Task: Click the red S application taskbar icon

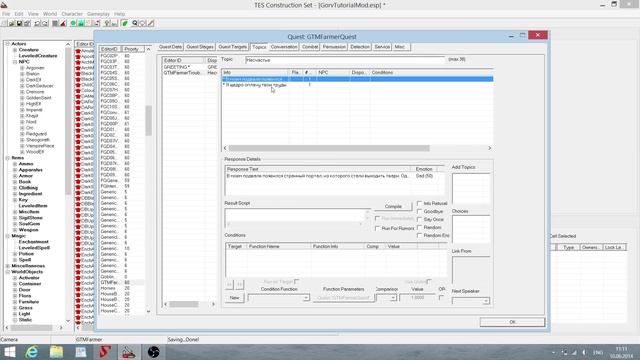Action: tap(105, 352)
